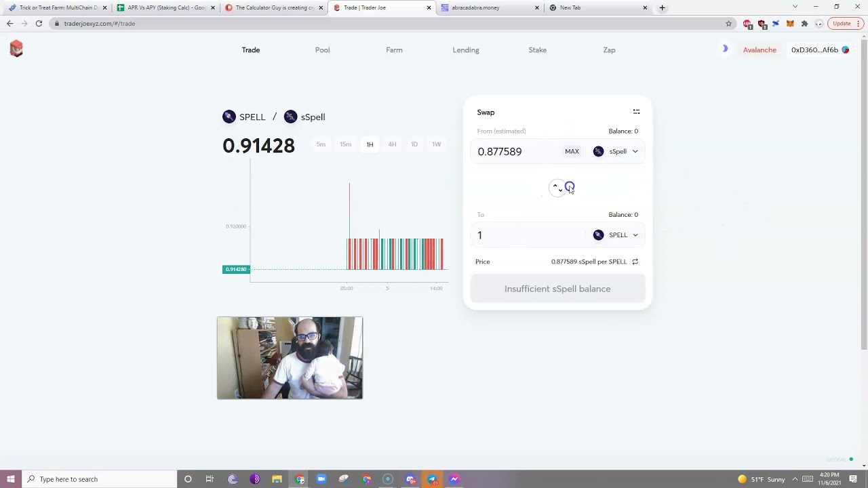Open the Windows Start menu

click(10, 479)
